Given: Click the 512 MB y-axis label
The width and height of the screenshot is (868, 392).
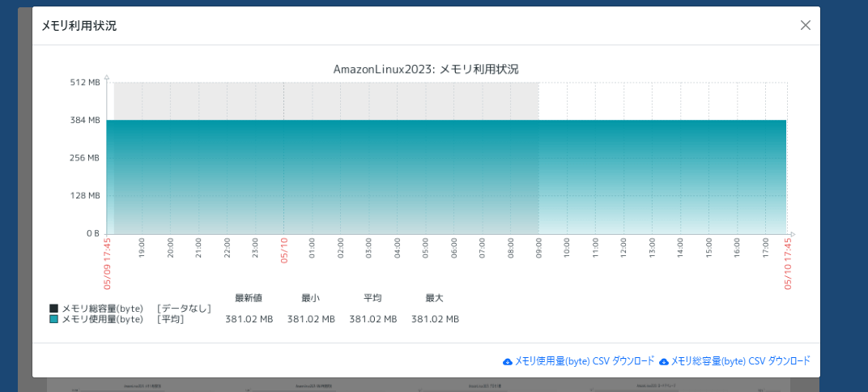Looking at the screenshot, I should (84, 82).
